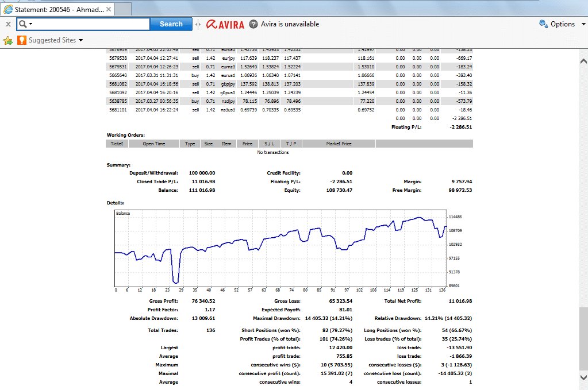The height and width of the screenshot is (390, 588).
Task: Click open time 2017.03.31 11:31:31
Action: [x=157, y=75]
